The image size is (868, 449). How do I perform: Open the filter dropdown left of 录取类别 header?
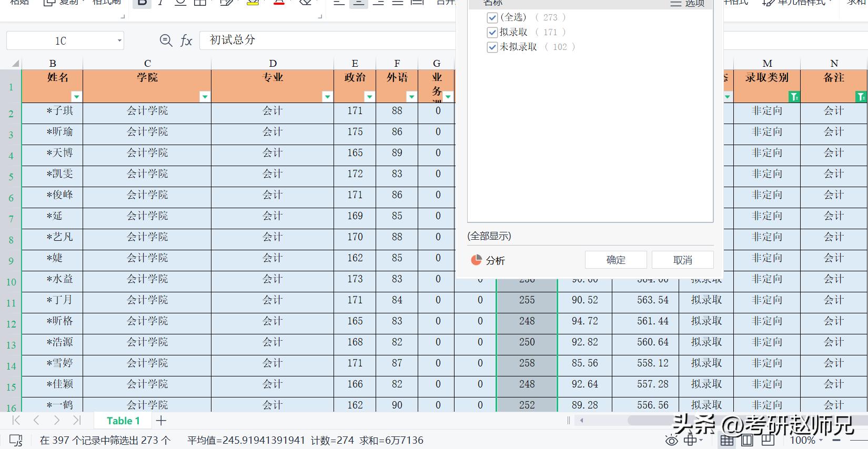[x=728, y=97]
